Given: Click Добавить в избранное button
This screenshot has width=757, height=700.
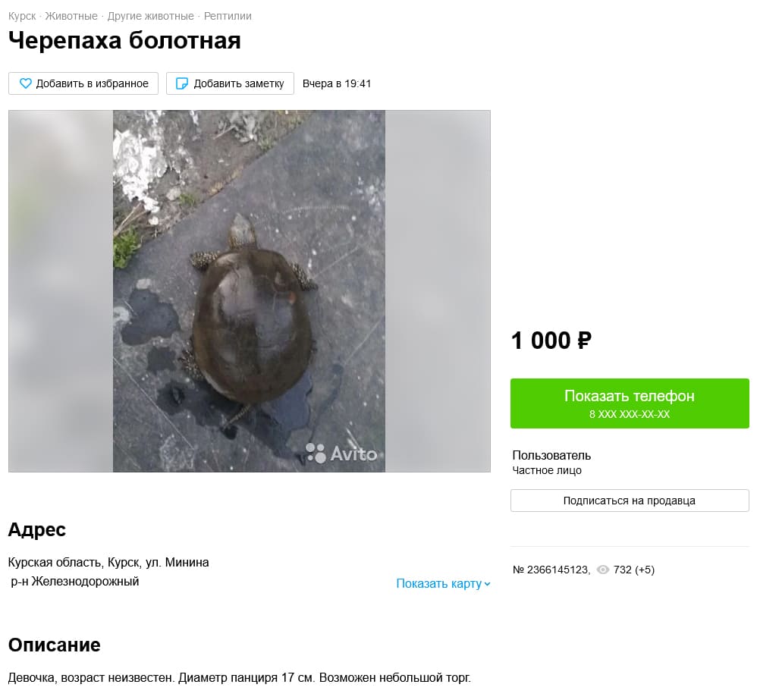Looking at the screenshot, I should point(83,83).
